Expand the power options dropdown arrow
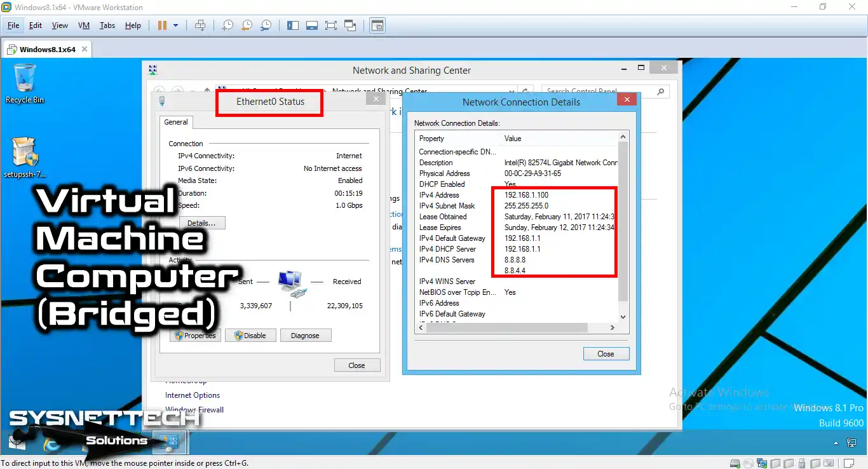The image size is (868, 469). coord(176,25)
